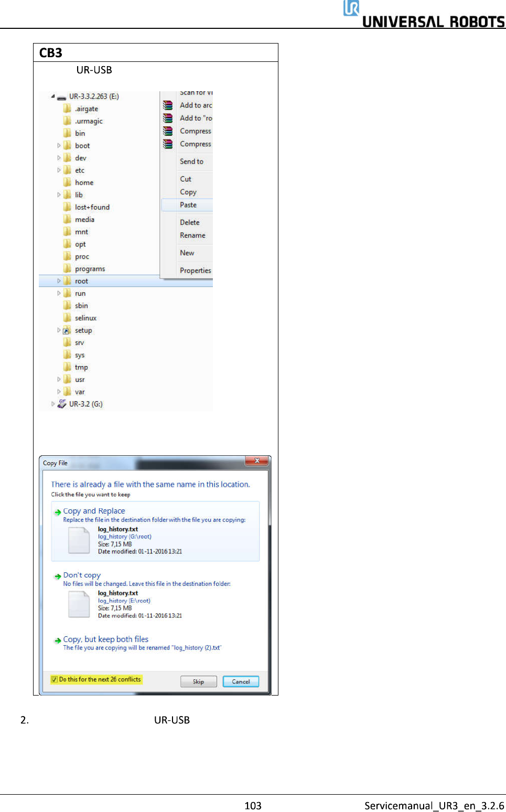Screen dimensions: 506x812
Task: Select the sys folder in the tree
Action: coord(79,355)
